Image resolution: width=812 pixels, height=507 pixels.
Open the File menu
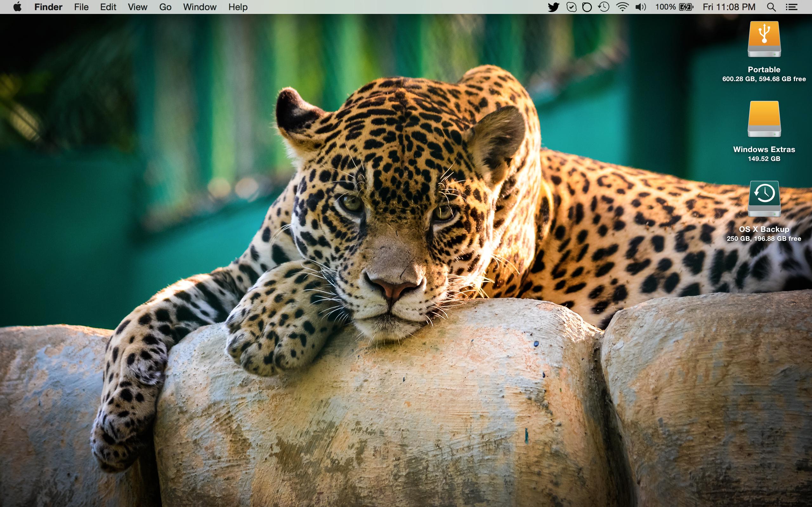coord(81,7)
